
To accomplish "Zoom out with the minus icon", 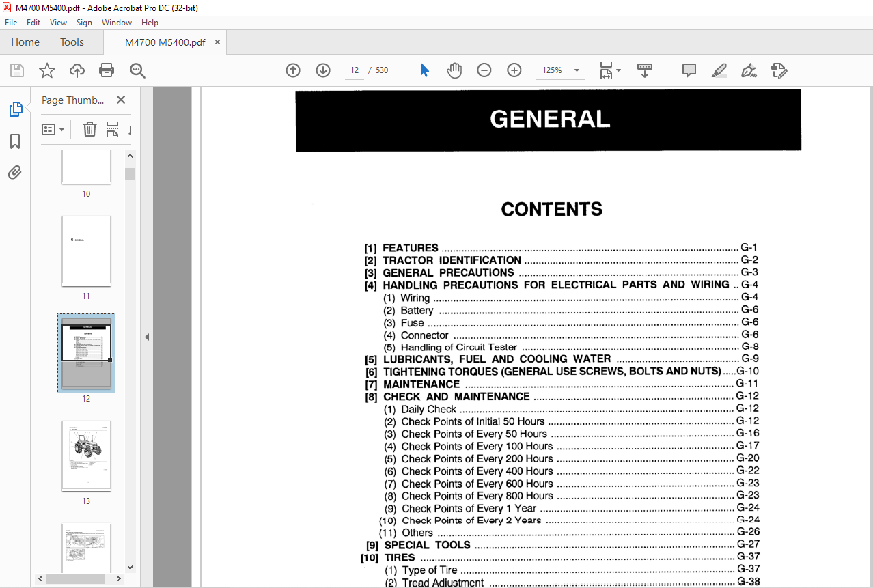I will [x=484, y=70].
